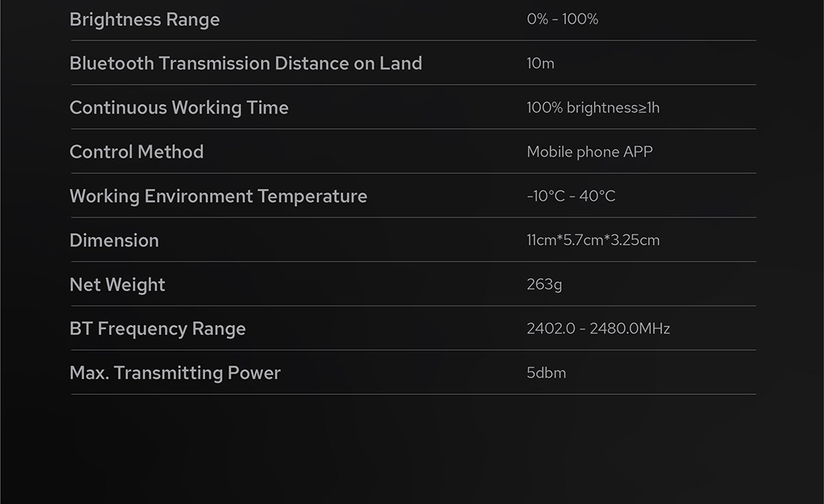Select the Mobile phone APP value

click(x=590, y=152)
